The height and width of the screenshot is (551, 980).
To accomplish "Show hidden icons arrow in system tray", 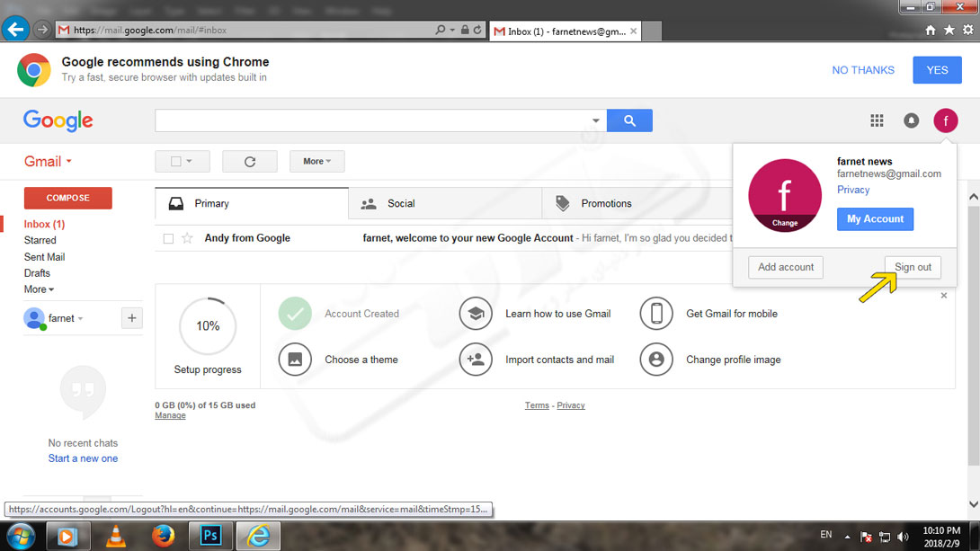I will point(847,537).
